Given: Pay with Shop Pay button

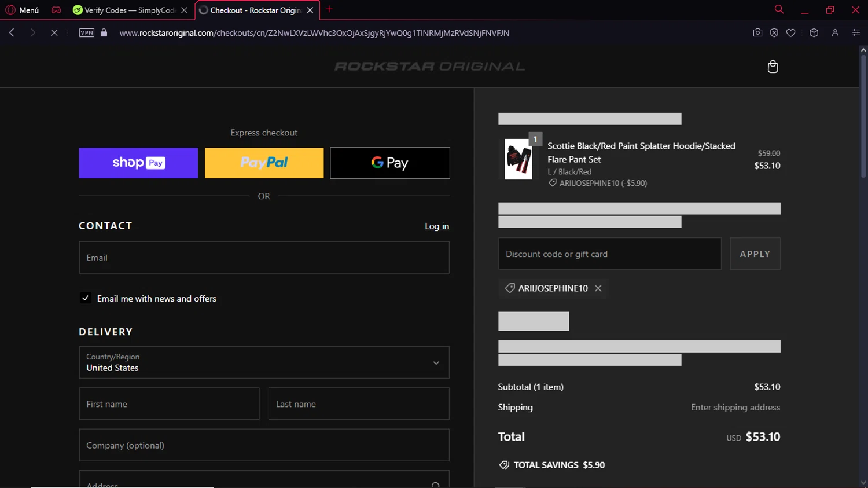Looking at the screenshot, I should 138,163.
